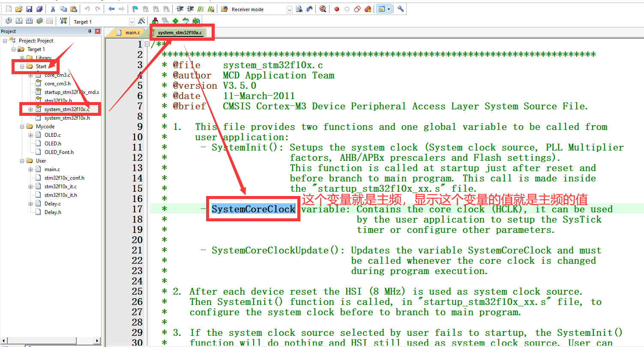644x347 pixels.
Task: Insert a bookmark with flag icon
Action: click(x=135, y=9)
